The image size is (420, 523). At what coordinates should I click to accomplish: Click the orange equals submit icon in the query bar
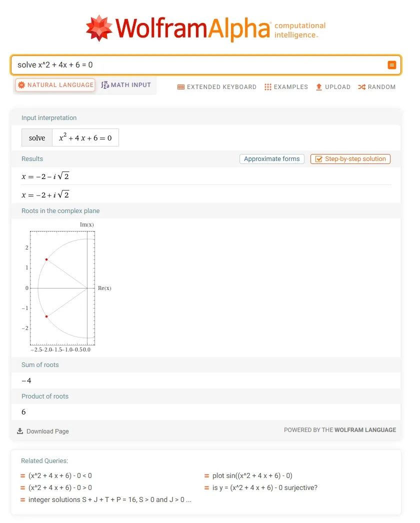391,64
